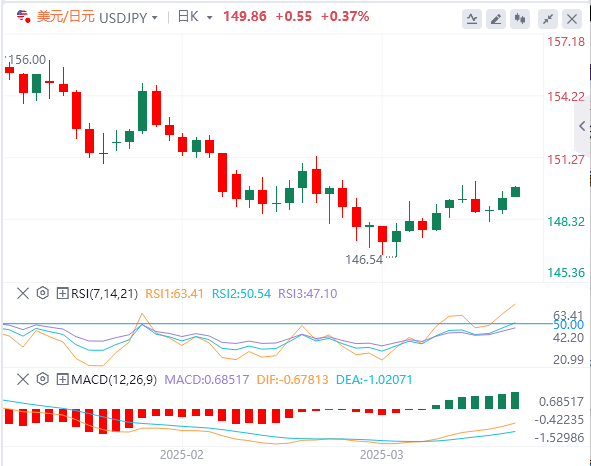Click the DIF:-0.67813 value

coord(292,379)
